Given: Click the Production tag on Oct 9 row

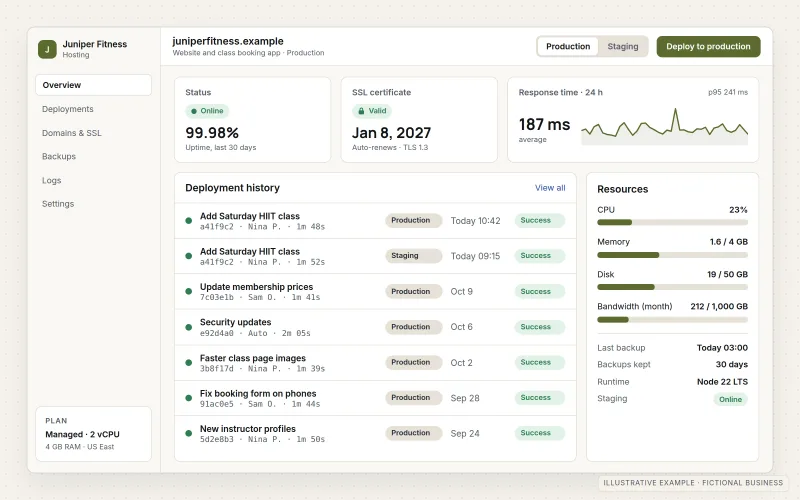Looking at the screenshot, I should (413, 291).
